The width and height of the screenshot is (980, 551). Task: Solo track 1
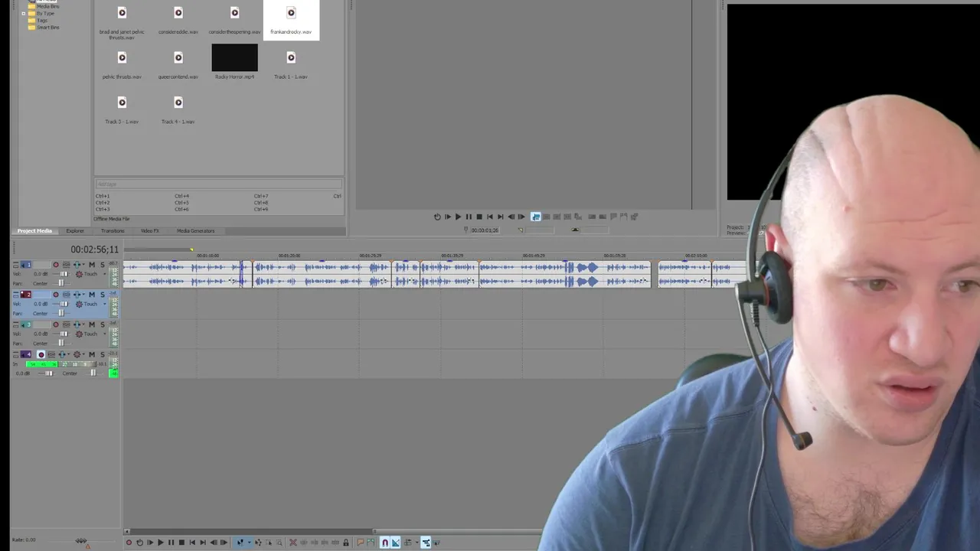click(x=103, y=265)
